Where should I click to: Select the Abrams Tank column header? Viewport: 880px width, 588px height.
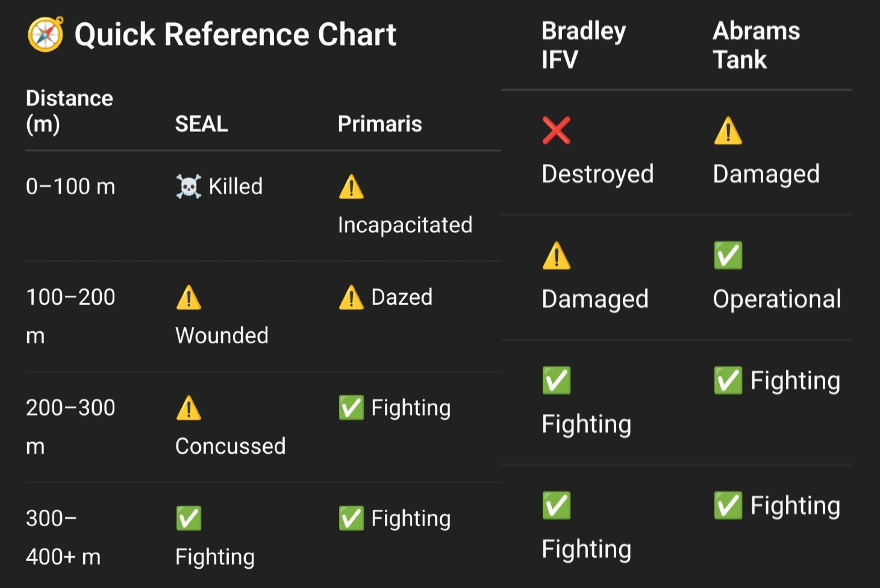(757, 45)
